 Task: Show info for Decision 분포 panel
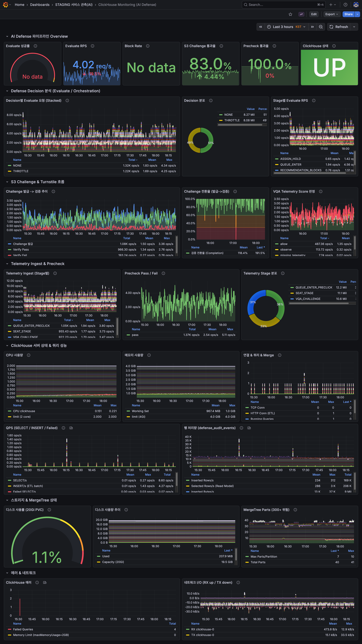[x=211, y=101]
